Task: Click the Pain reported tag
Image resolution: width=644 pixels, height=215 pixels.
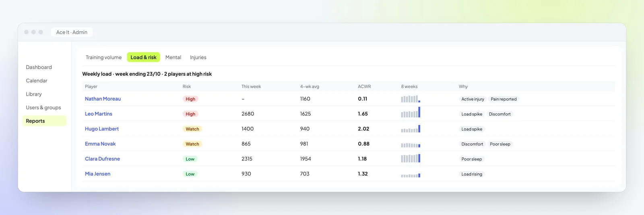Action: pyautogui.click(x=504, y=99)
